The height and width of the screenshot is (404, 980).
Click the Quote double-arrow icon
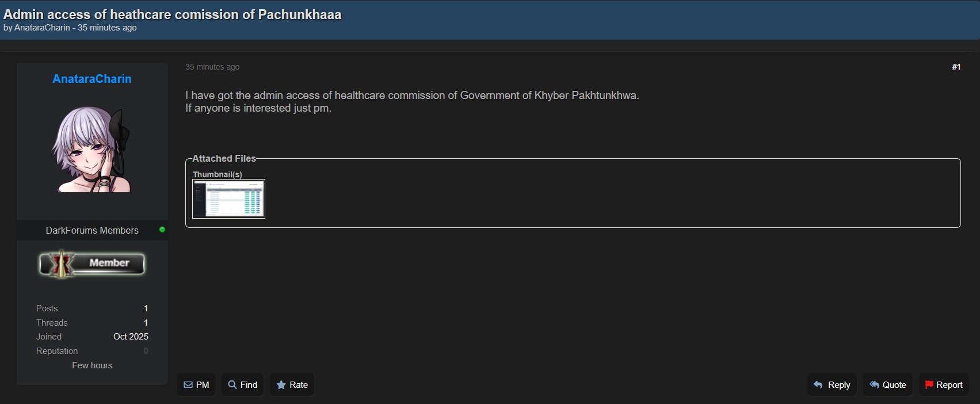coord(875,385)
